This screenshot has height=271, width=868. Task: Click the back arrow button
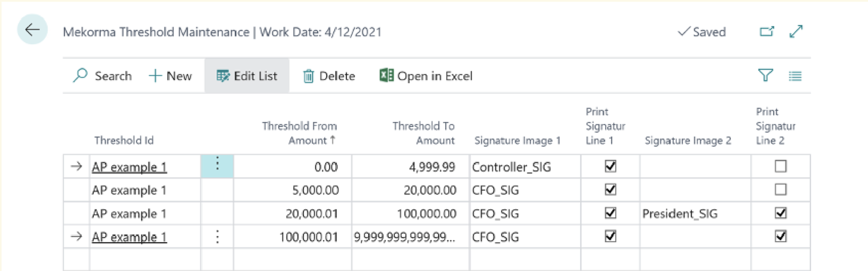(32, 30)
